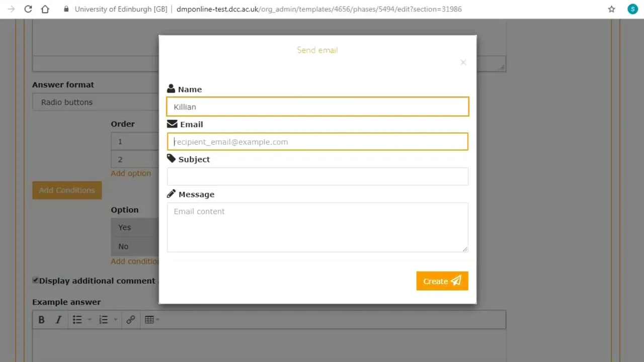
Task: Click the Order field with value 1
Action: point(135,141)
